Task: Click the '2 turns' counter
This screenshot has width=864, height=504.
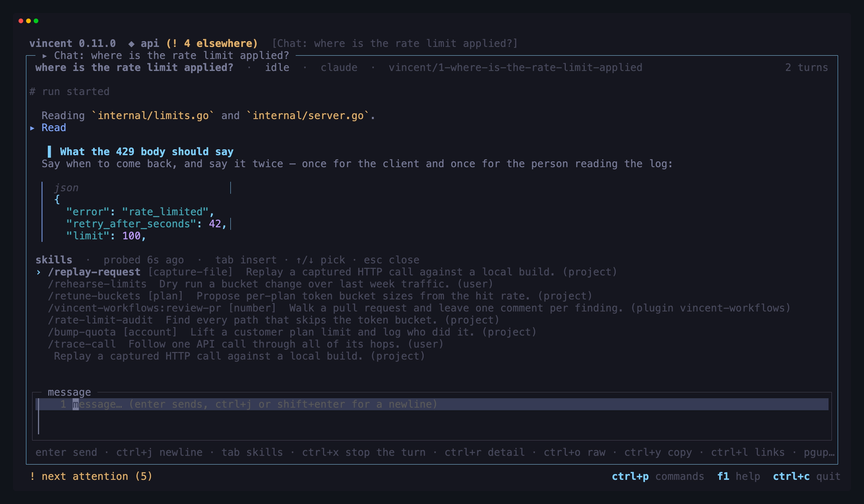Action: pyautogui.click(x=806, y=68)
